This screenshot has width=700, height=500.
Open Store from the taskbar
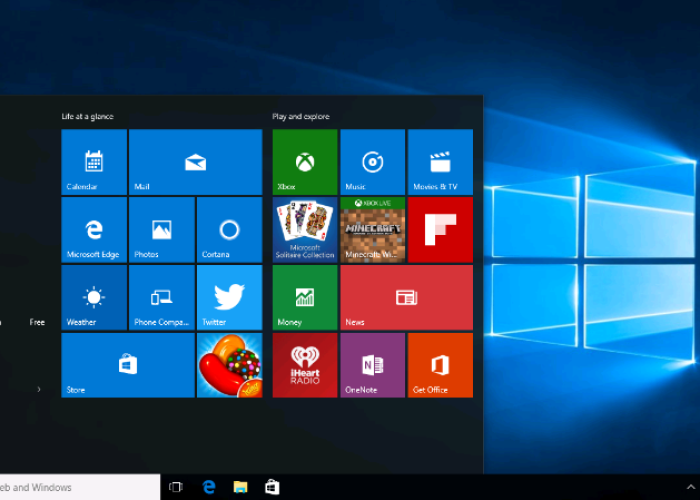(272, 487)
